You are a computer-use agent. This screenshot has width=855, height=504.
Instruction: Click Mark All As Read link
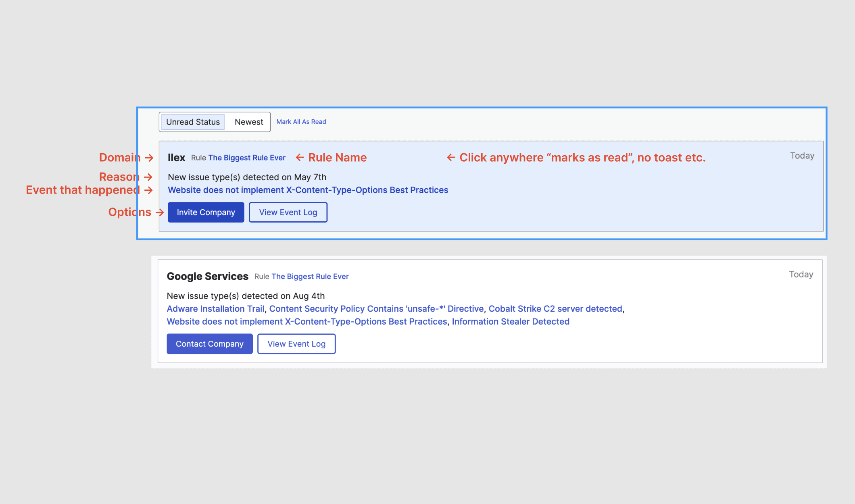point(301,122)
